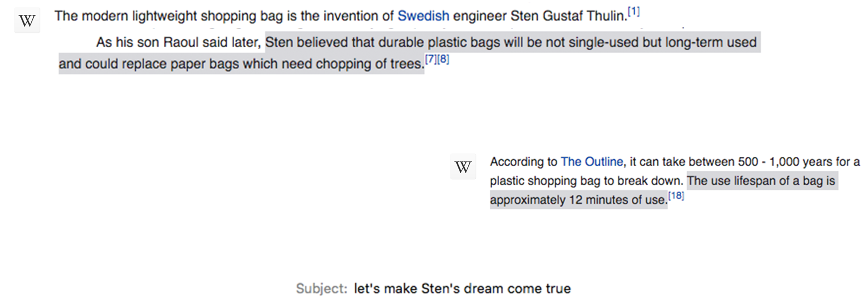
Task: Click the phrase "As his son Raoul said later"
Action: [x=178, y=42]
